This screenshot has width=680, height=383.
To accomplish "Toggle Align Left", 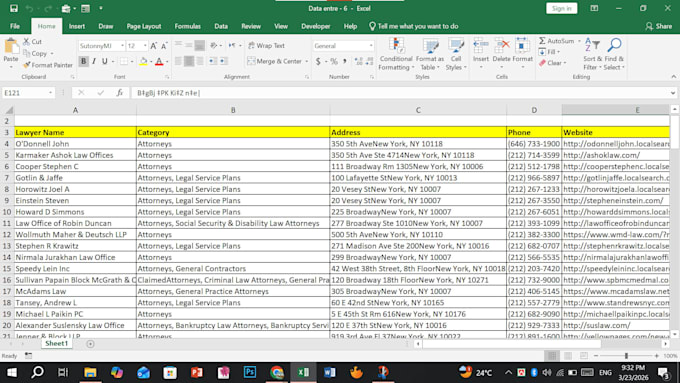I will click(x=178, y=61).
